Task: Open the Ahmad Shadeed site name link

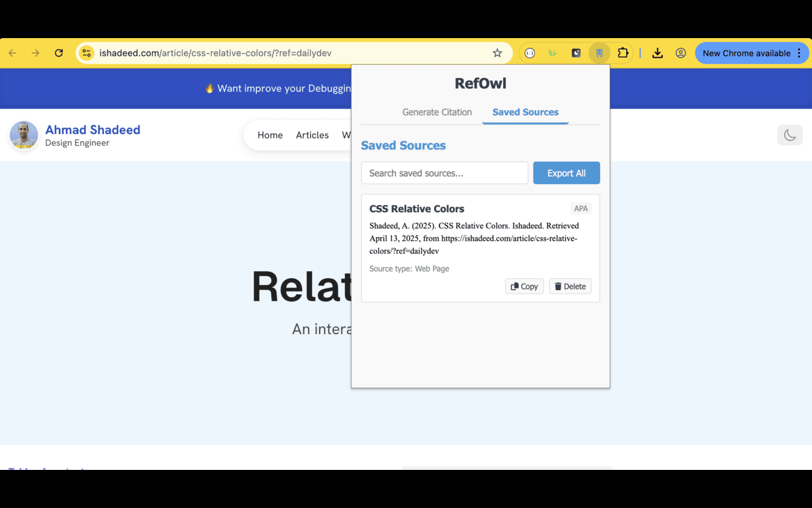Action: [x=93, y=130]
